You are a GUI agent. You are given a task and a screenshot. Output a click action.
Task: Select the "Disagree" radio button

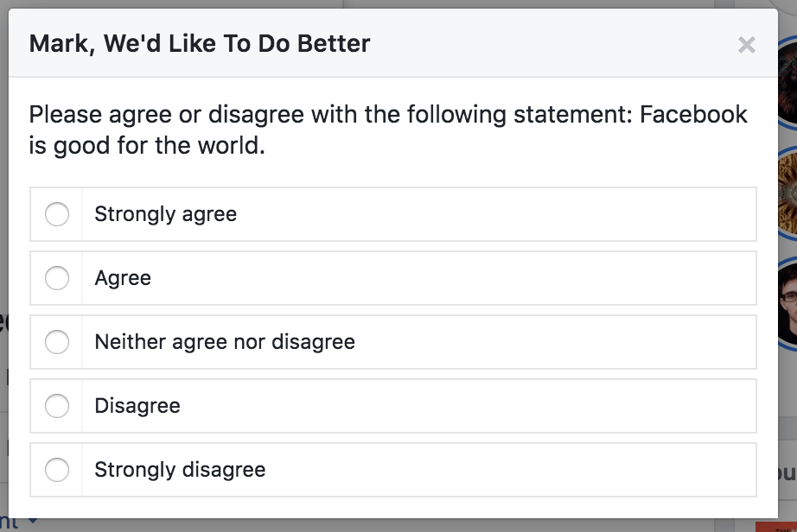57,406
